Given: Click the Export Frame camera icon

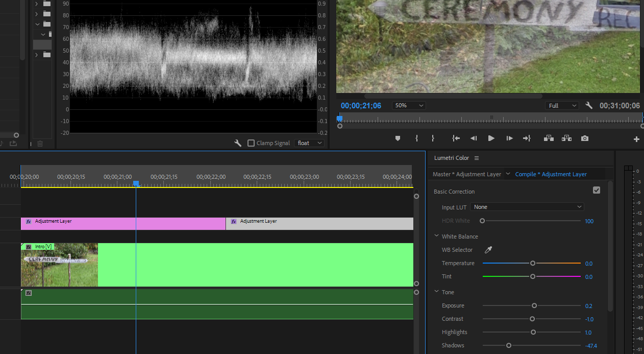Looking at the screenshot, I should point(585,138).
